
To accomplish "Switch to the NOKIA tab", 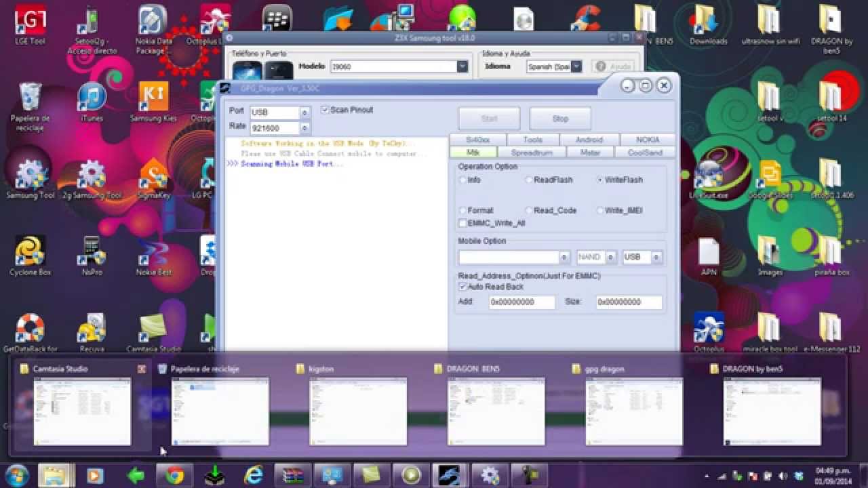I will tap(648, 140).
